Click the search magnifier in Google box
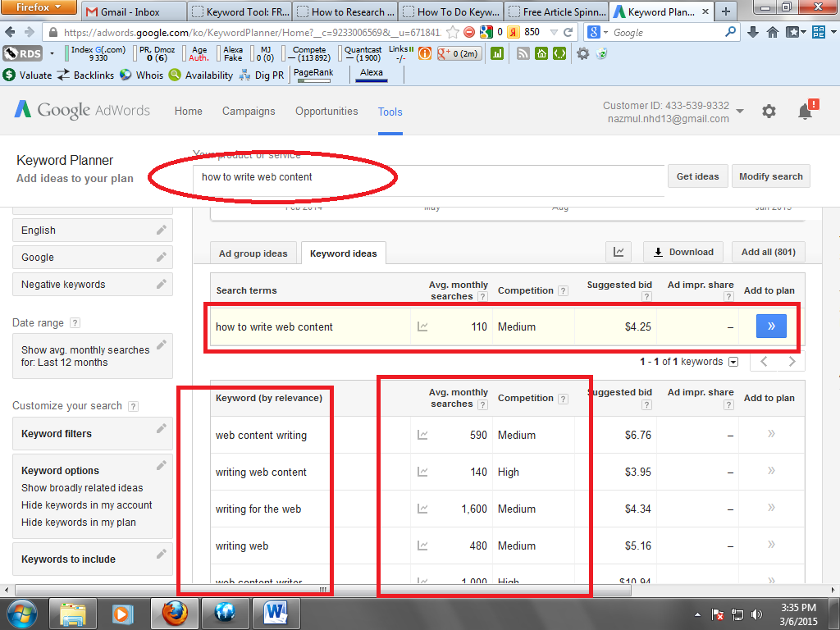The width and height of the screenshot is (840, 630). [x=730, y=32]
